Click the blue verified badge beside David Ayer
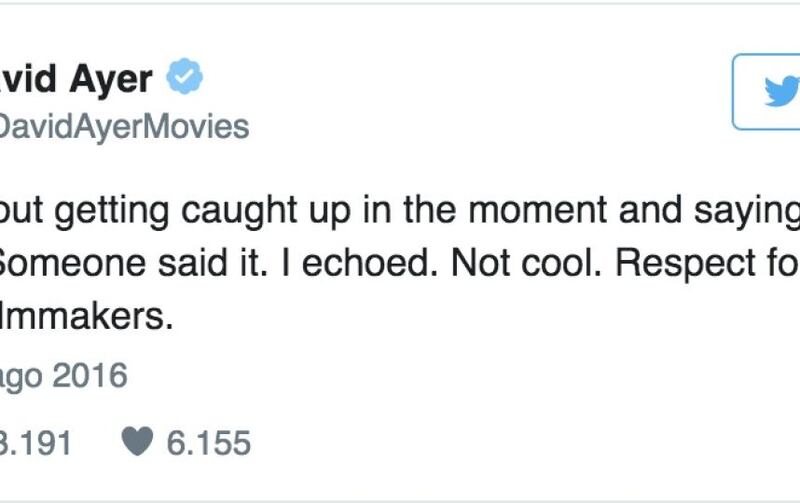800x503 pixels. pyautogui.click(x=185, y=76)
